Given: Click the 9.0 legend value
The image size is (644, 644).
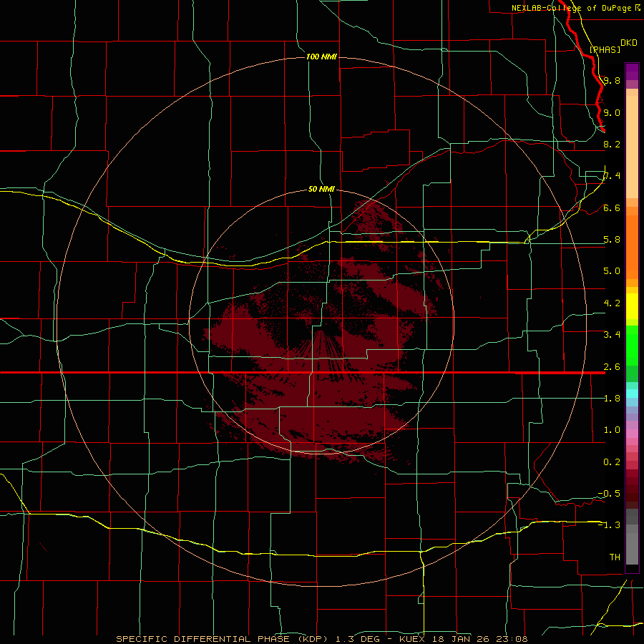Looking at the screenshot, I should coord(612,112).
